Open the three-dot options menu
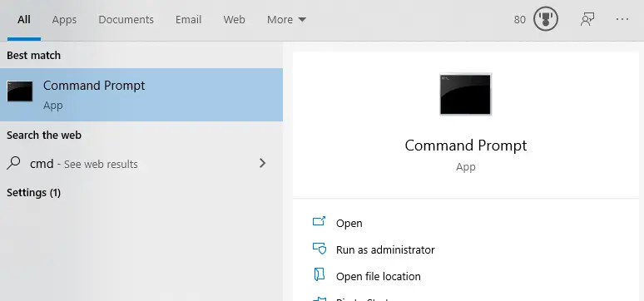Viewport: 644px width, 301px height. point(622,19)
